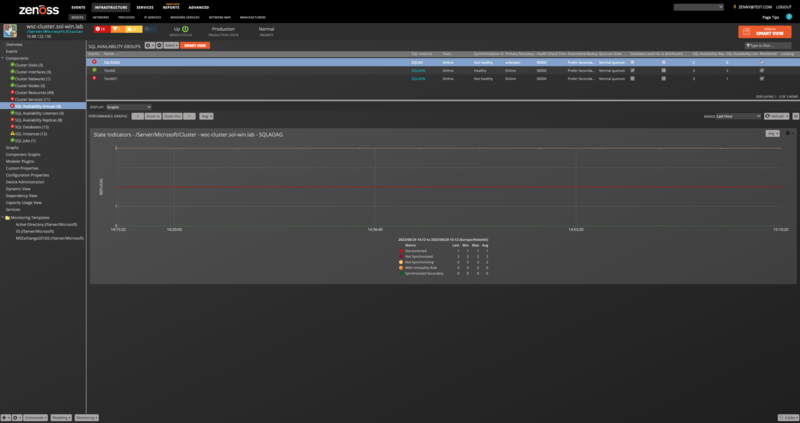Viewport: 800px width, 423px height.
Task: Collapse the Components tree node
Action: [3, 58]
